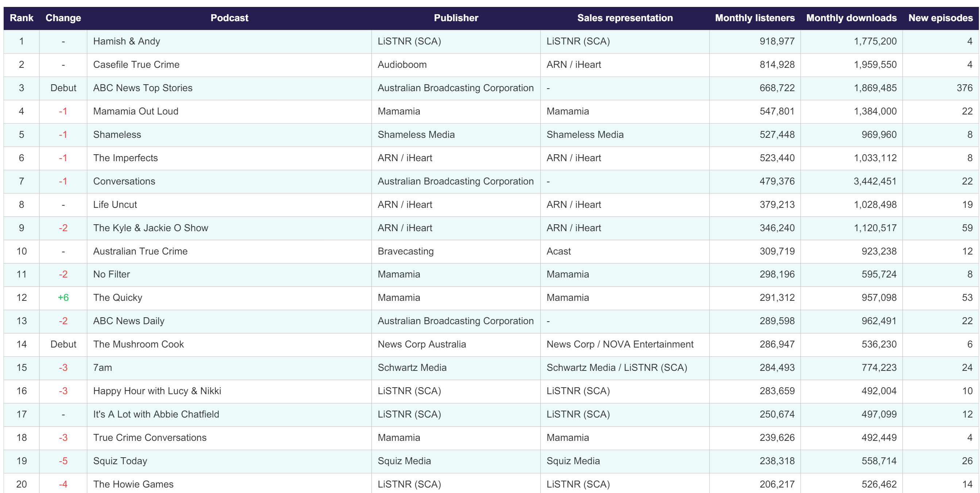Click The Imperfects podcast name
The image size is (980, 493).
point(125,158)
